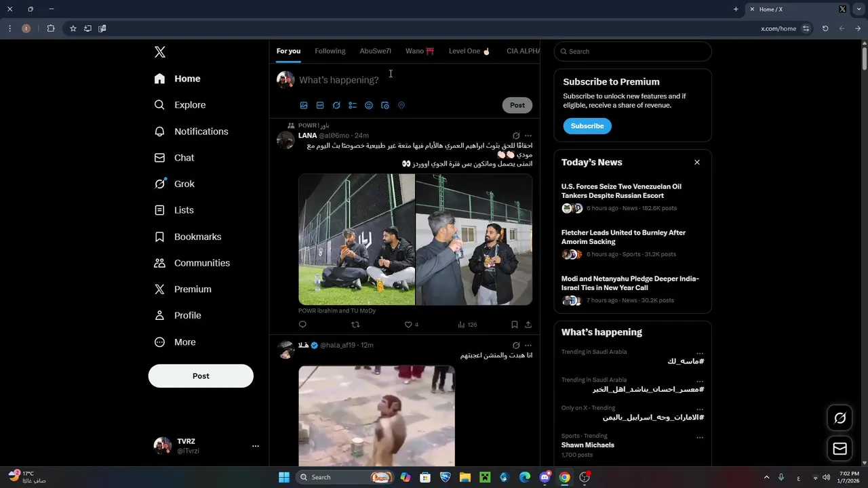Screen dimensions: 868x488
Task: Click Grok icon on LANA's post
Action: click(516, 136)
